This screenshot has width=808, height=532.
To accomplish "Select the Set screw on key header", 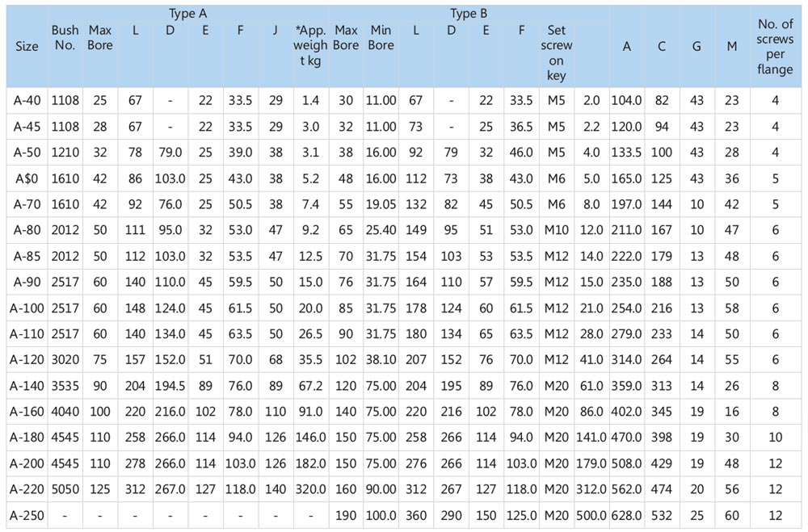I will click(556, 53).
